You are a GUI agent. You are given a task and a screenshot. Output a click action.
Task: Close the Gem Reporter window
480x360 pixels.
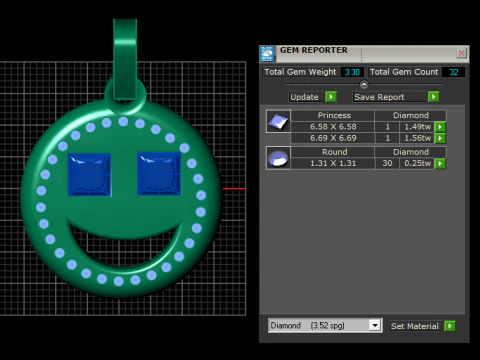462,53
